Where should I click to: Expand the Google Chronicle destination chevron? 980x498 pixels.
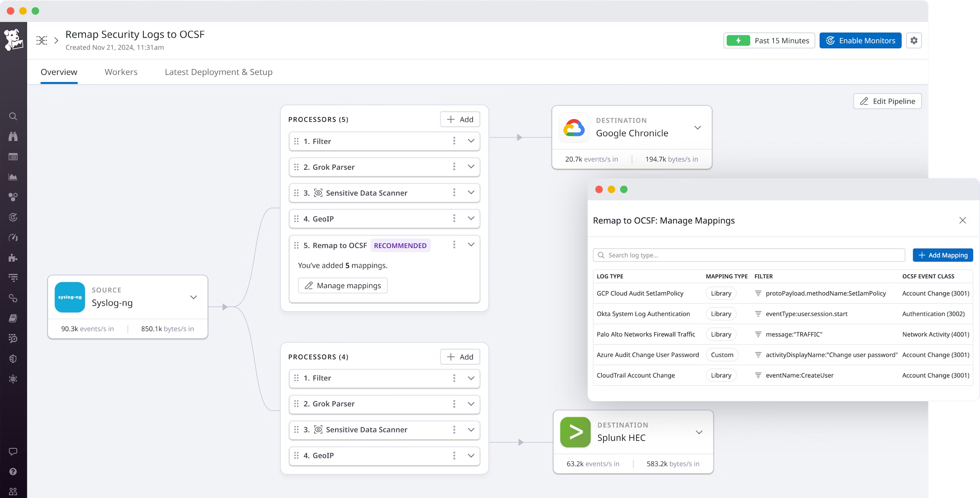click(x=697, y=128)
